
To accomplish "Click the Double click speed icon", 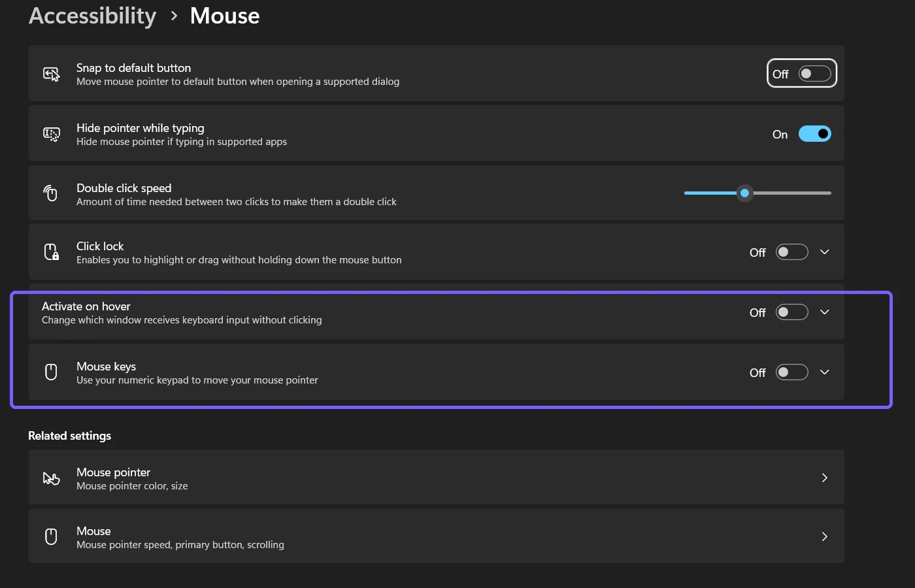I will point(51,193).
